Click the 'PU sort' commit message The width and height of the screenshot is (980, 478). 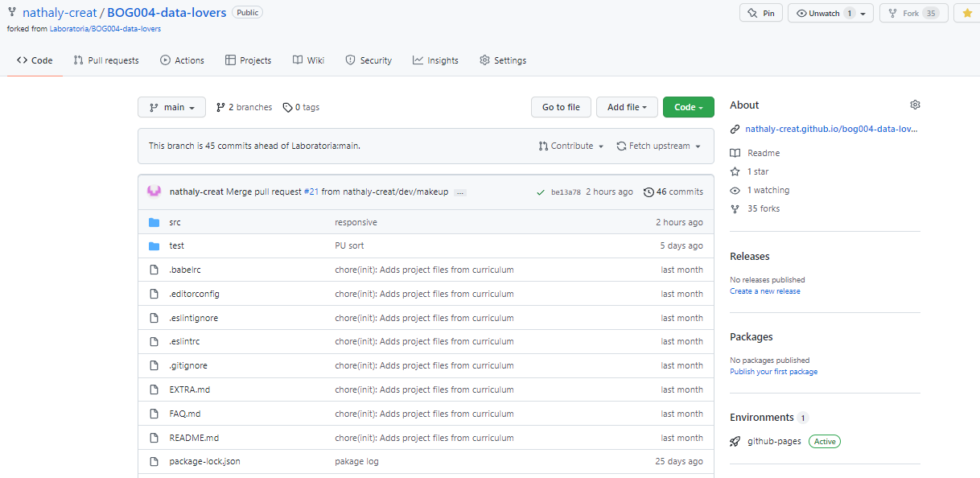(x=349, y=245)
